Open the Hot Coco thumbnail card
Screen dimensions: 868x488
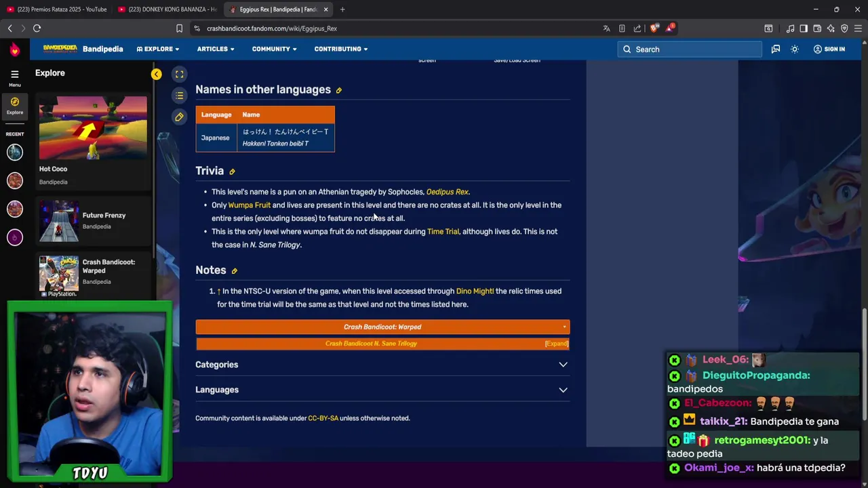[x=93, y=141]
